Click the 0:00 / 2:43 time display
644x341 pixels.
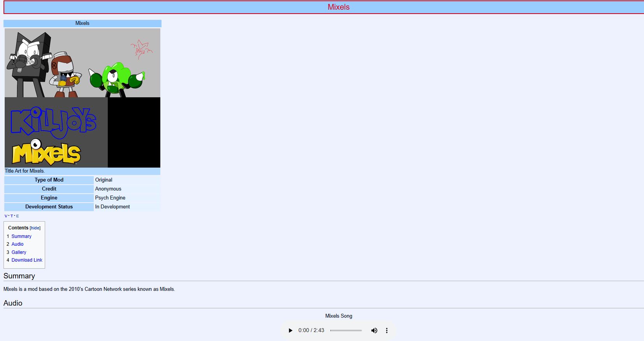311,331
